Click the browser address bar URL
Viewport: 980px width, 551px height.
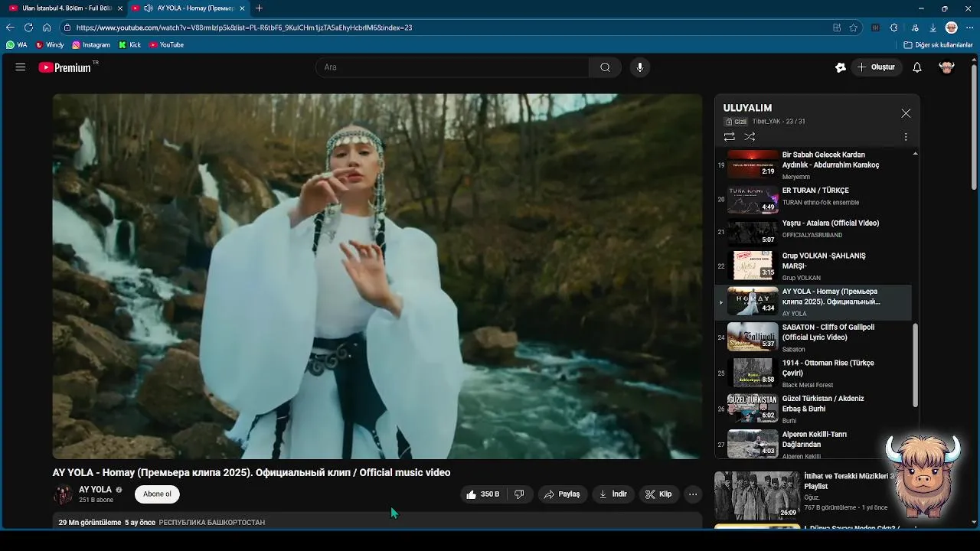(244, 28)
